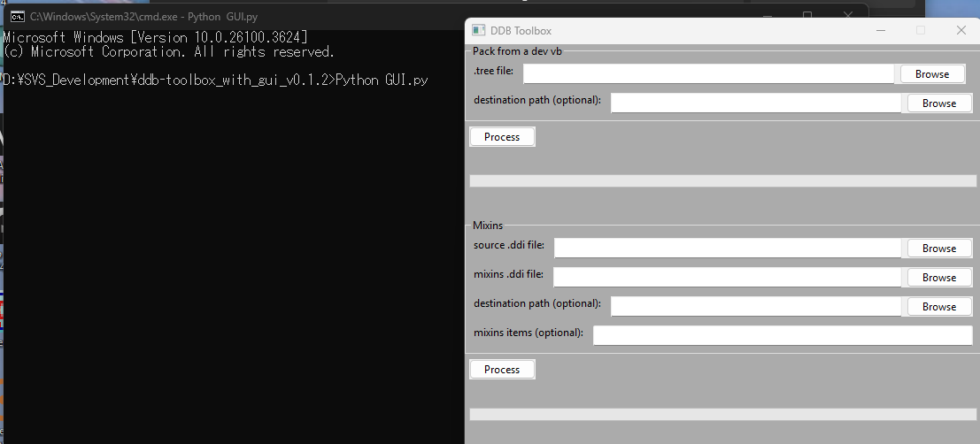Select the mixins .ddi file input

727,278
